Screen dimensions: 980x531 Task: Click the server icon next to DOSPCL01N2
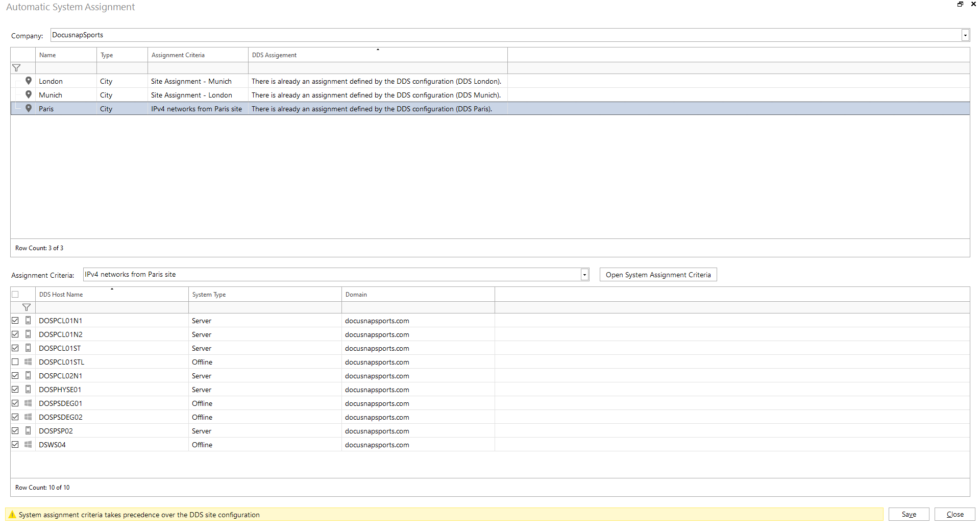(x=28, y=334)
